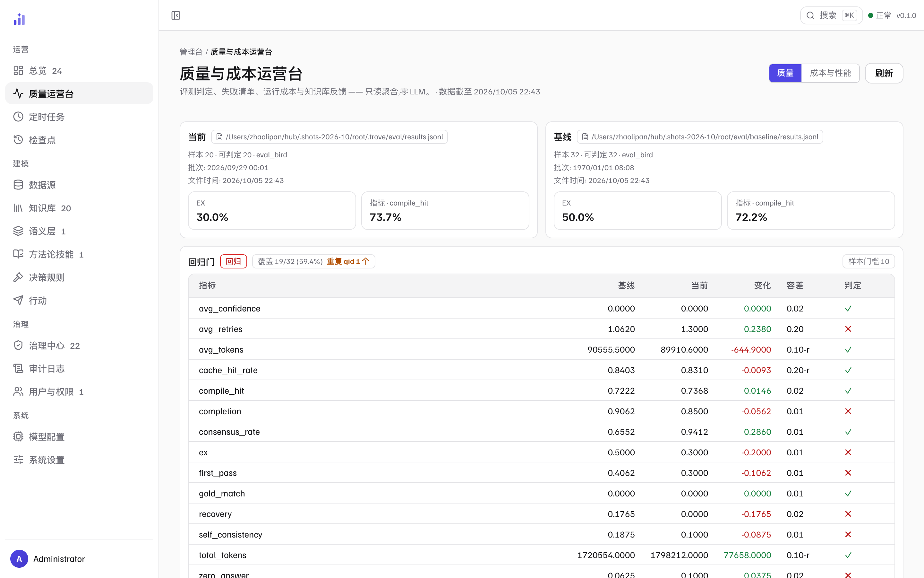Open 方法论技能 book icon
Viewport: 924px width, 578px height.
[x=18, y=254]
